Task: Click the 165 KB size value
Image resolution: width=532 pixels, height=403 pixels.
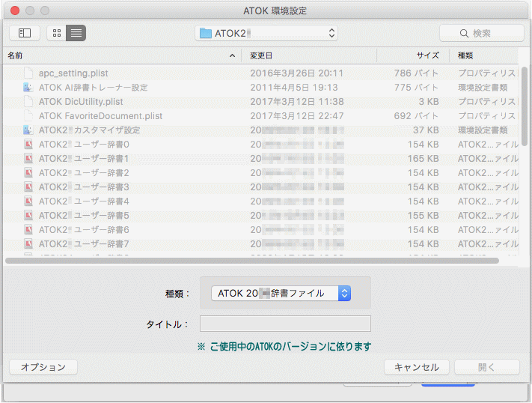Action: 423,159
